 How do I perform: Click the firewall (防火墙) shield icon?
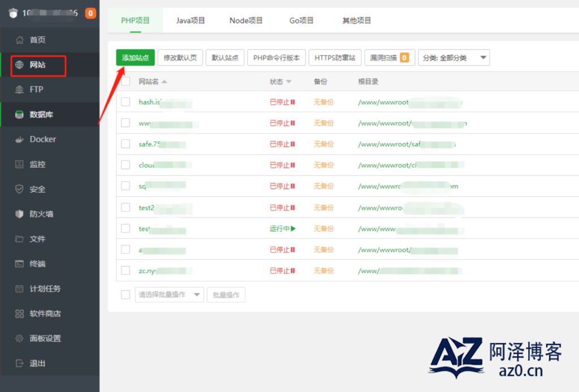(19, 214)
